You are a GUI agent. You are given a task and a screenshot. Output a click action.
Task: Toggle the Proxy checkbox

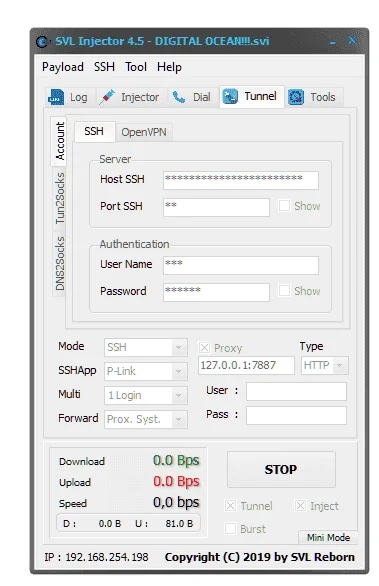click(204, 348)
